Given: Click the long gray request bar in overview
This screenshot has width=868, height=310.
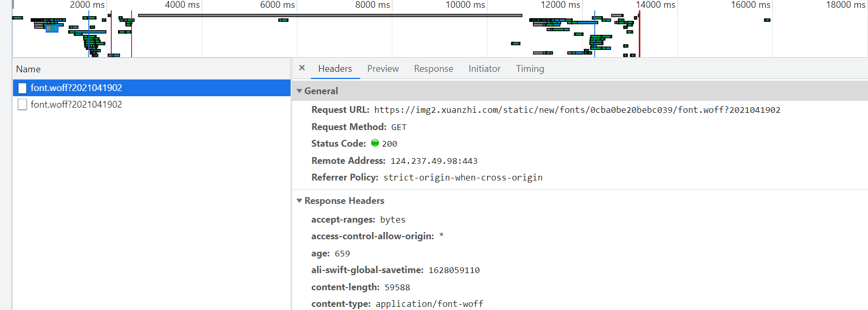Looking at the screenshot, I should pyautogui.click(x=330, y=16).
